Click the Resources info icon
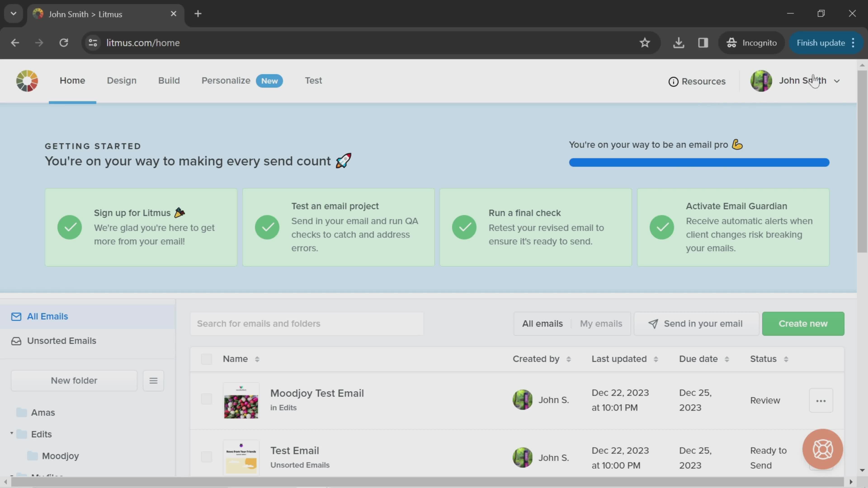This screenshot has height=488, width=868. coord(673,82)
